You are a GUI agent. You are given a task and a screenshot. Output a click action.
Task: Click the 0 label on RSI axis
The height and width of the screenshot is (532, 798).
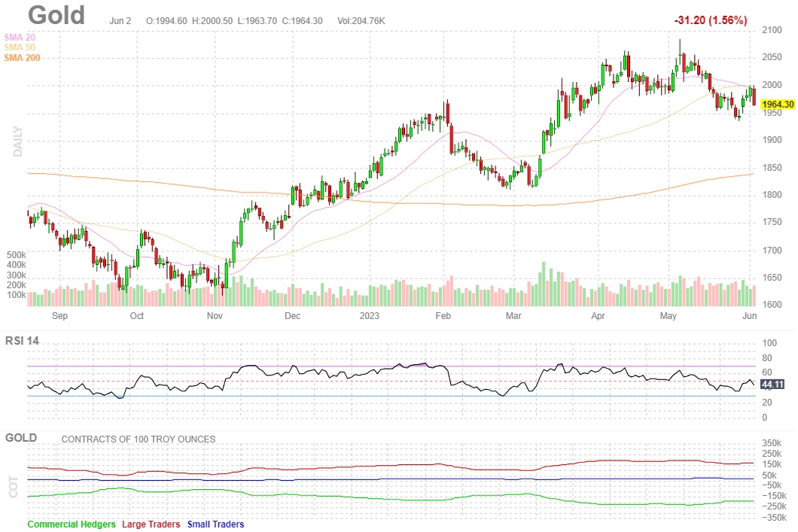point(764,418)
